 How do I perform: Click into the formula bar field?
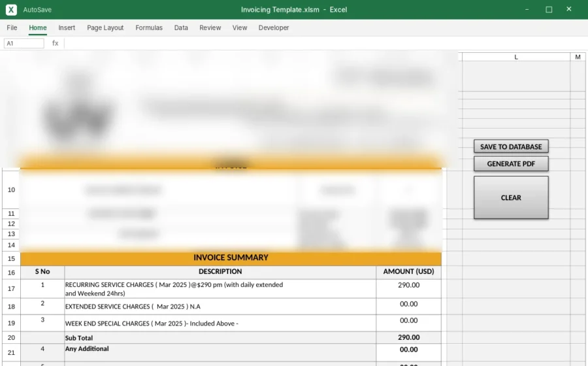click(x=325, y=44)
